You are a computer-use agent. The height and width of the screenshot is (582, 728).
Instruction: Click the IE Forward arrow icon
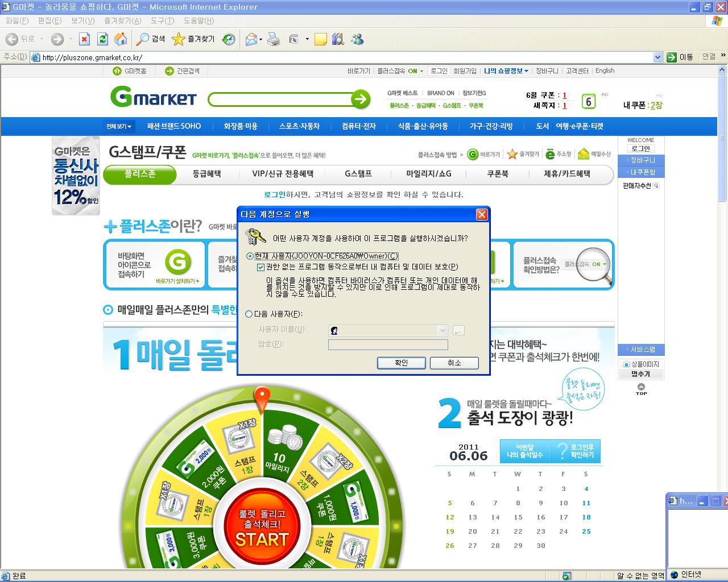pos(57,39)
